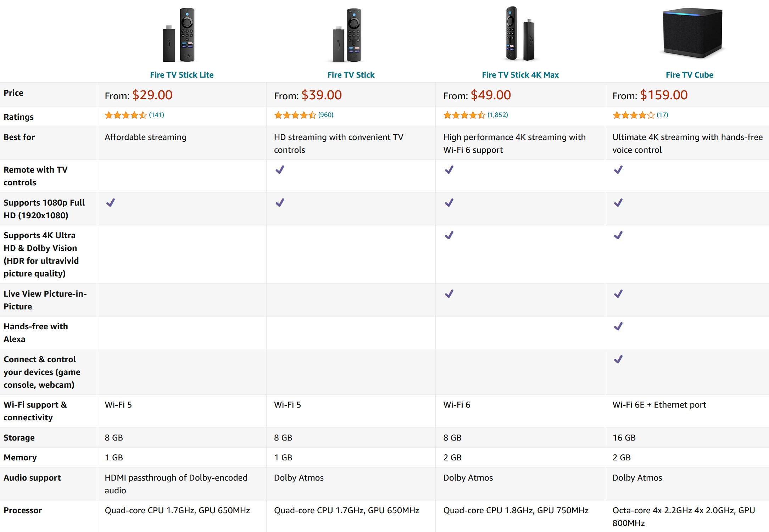The image size is (769, 532).
Task: Click the Fire TV Stick 4K Max image
Action: pyautogui.click(x=520, y=34)
